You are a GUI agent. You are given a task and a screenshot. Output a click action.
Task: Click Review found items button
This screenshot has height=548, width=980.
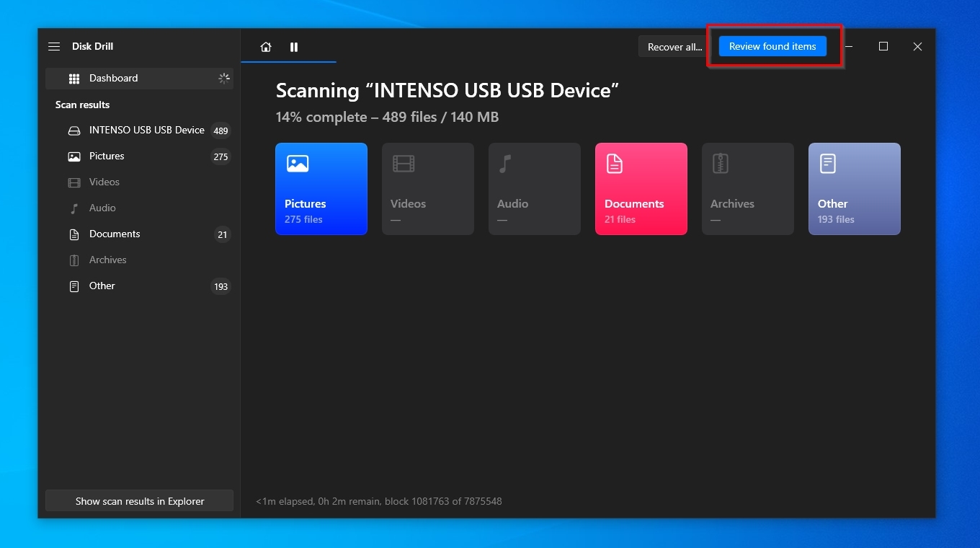point(772,46)
